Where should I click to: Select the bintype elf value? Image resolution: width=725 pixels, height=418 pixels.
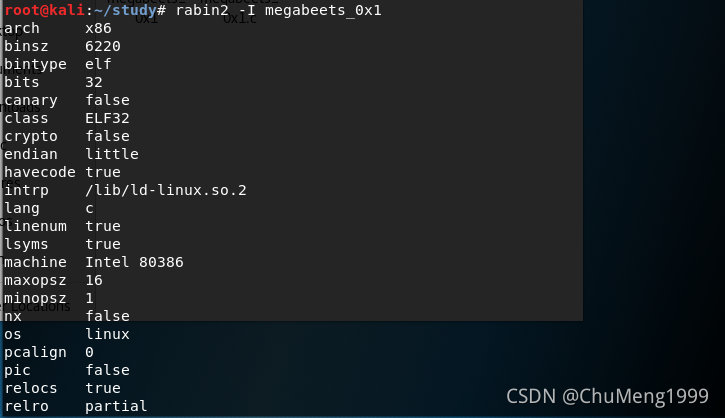pyautogui.click(x=98, y=64)
